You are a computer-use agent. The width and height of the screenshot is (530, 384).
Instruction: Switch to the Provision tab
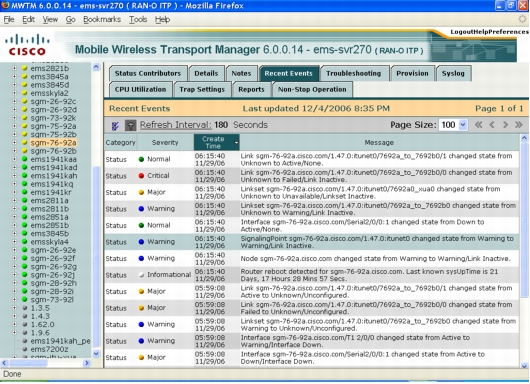[412, 73]
